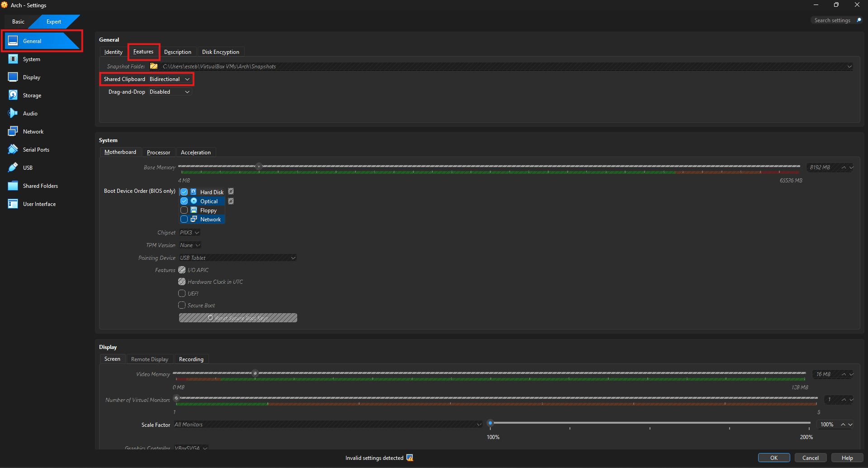Click the Cancel button
The width and height of the screenshot is (868, 468).
[x=811, y=458]
